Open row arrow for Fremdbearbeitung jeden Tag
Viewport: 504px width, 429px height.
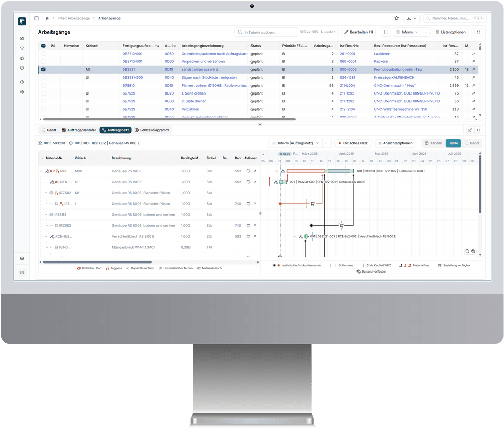474,69
